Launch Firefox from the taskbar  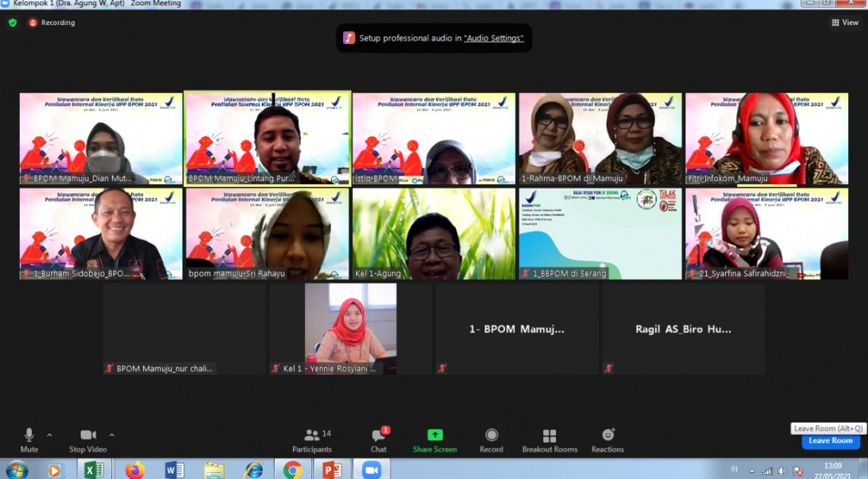tap(135, 470)
